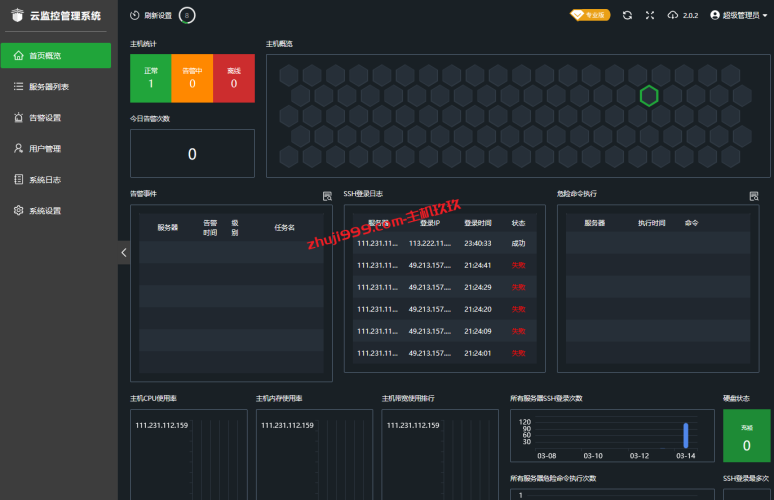Click login IP 113.222.11... in SSH log

pyautogui.click(x=429, y=243)
